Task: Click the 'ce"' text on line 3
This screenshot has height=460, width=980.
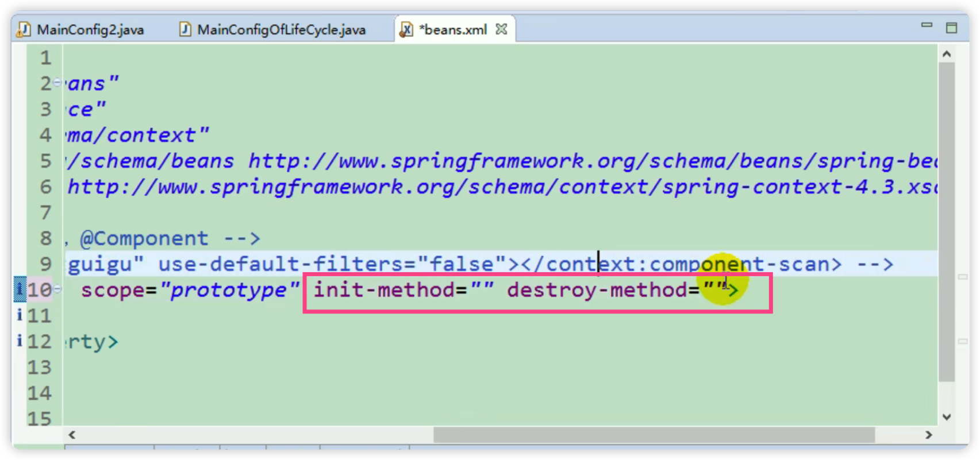Action: pos(87,109)
